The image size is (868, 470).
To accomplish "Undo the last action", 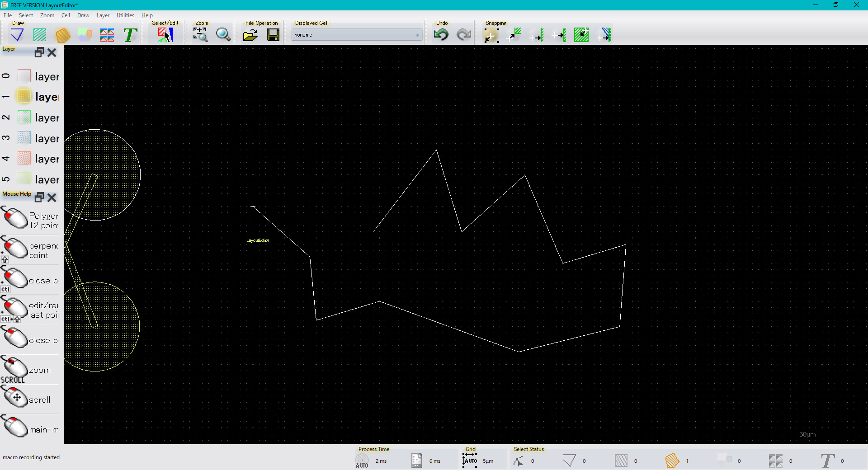I will [441, 35].
